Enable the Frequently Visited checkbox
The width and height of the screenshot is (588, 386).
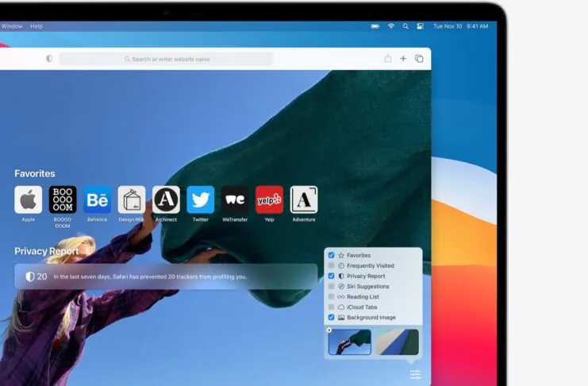tap(331, 265)
